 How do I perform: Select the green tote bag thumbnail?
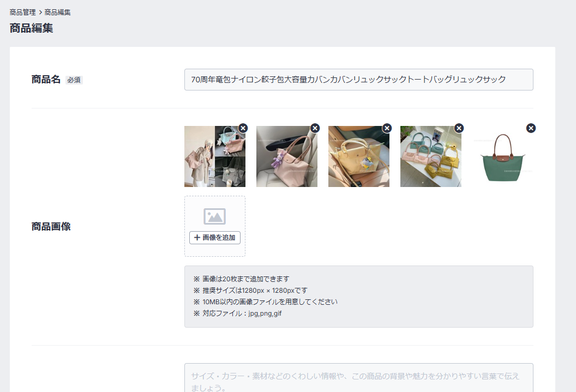pyautogui.click(x=503, y=156)
